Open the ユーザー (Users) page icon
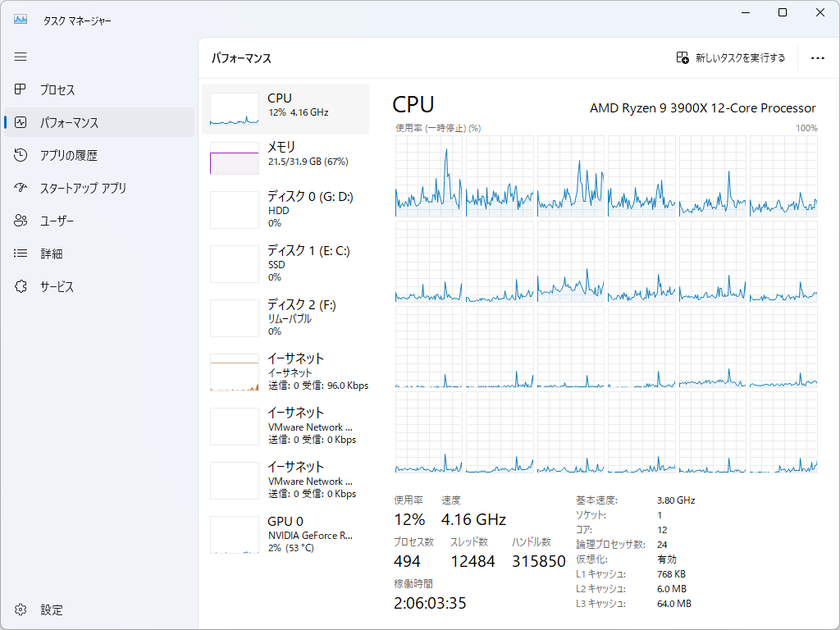Viewport: 840px width, 630px height. pyautogui.click(x=21, y=221)
